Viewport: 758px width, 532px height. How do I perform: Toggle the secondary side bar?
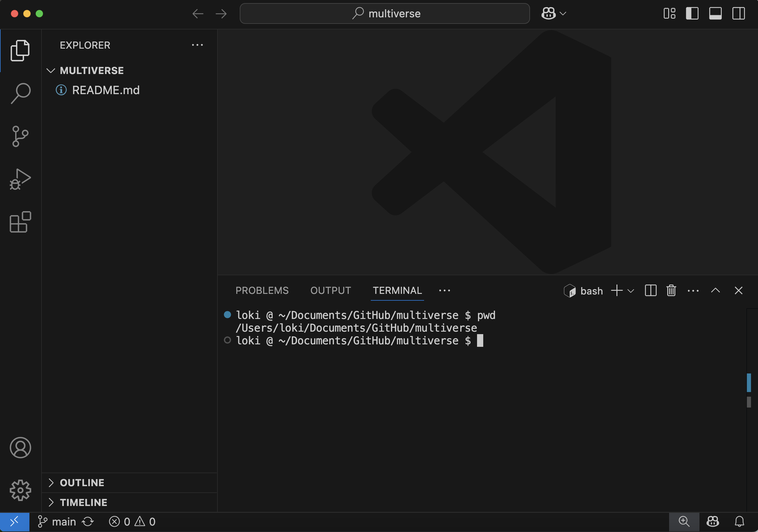tap(738, 14)
